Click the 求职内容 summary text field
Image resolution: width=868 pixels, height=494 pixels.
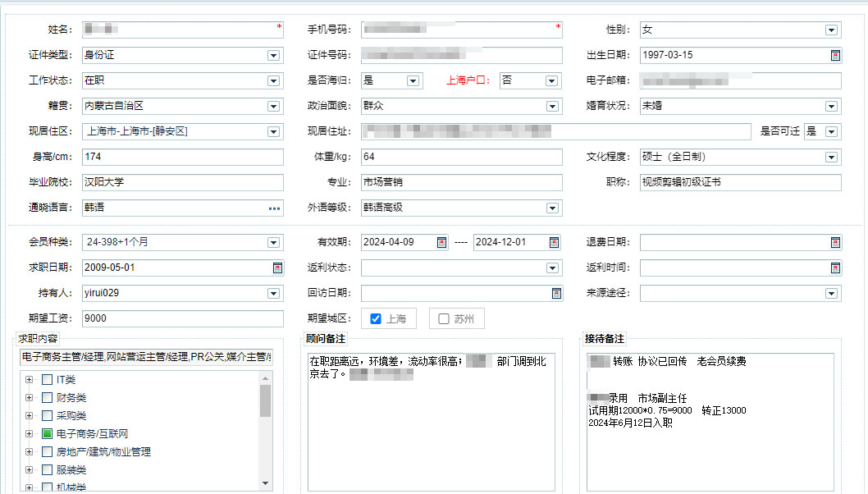(x=146, y=358)
